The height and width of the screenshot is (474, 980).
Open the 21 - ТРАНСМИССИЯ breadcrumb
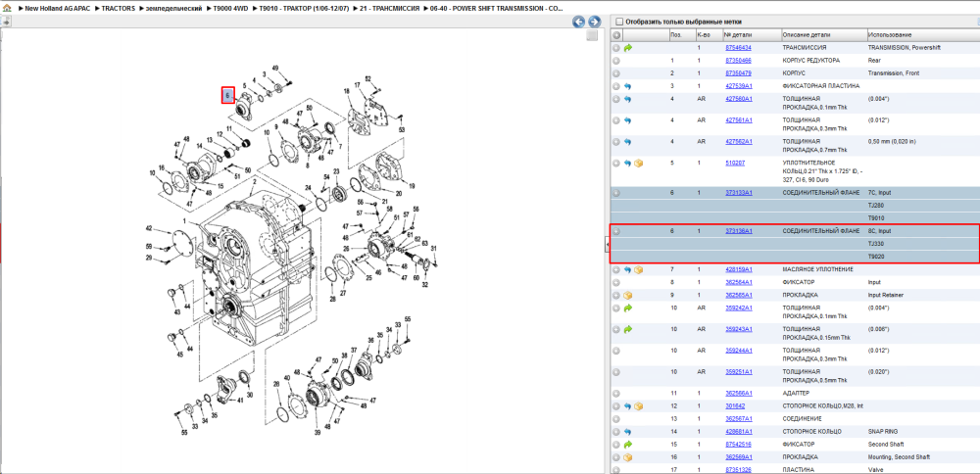[389, 10]
